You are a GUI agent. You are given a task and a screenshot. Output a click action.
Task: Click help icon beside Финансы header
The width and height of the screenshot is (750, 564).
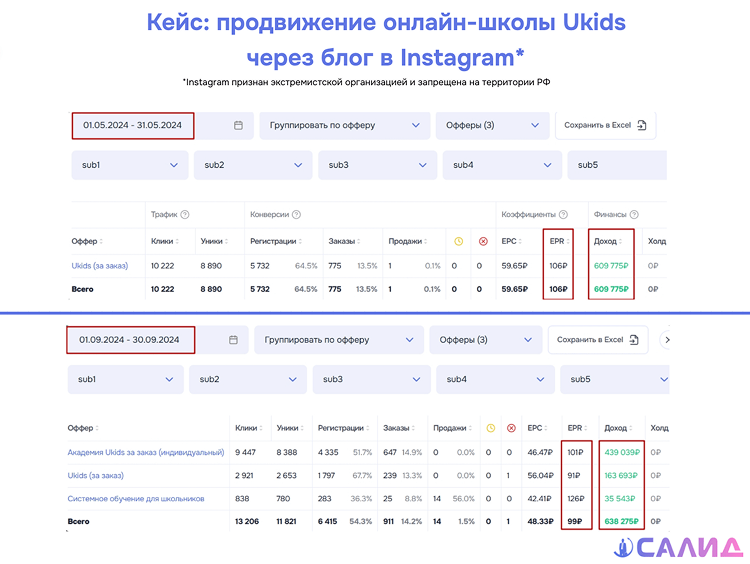tap(634, 214)
